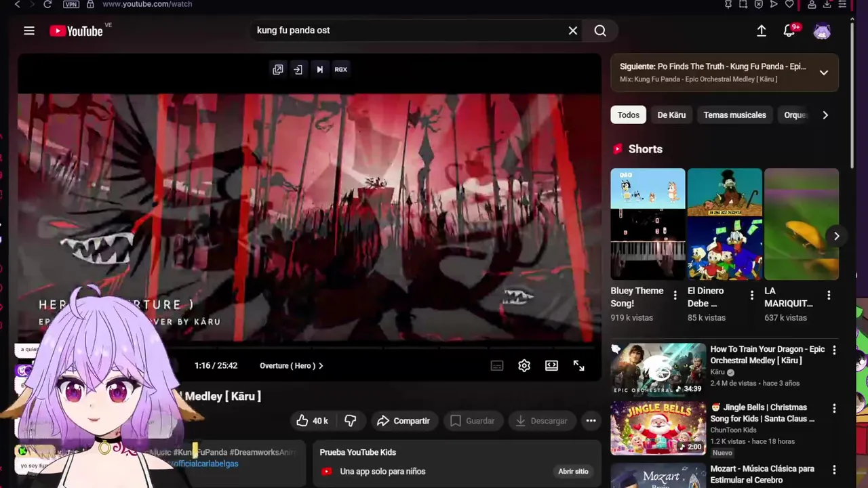The width and height of the screenshot is (868, 488).
Task: Open options for the LA MARIQUIT... short
Action: (x=829, y=296)
